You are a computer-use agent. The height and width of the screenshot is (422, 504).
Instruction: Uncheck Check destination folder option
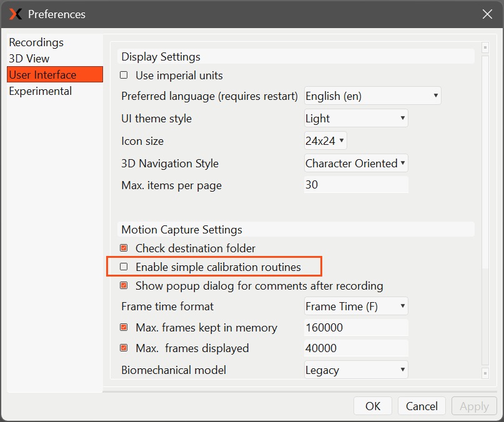tap(124, 248)
